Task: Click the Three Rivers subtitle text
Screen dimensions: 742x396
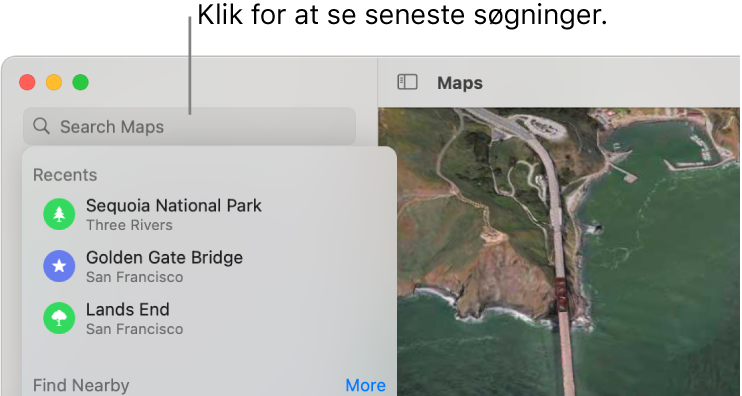Action: click(129, 225)
